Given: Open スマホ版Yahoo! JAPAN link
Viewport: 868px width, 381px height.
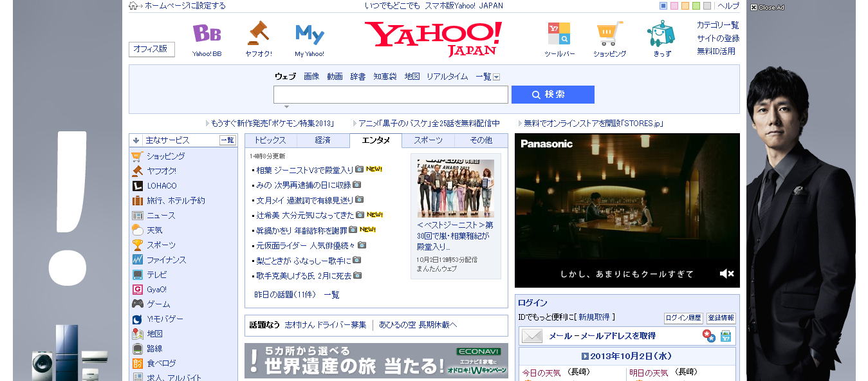Looking at the screenshot, I should pos(464,6).
